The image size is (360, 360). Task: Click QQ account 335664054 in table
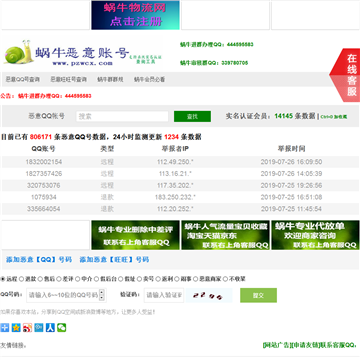pos(44,209)
